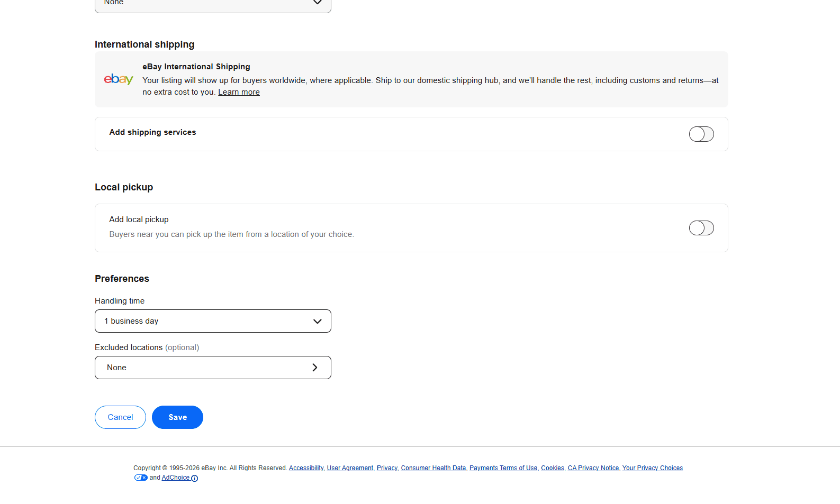Open the Handling time dropdown
840x504 pixels.
213,321
